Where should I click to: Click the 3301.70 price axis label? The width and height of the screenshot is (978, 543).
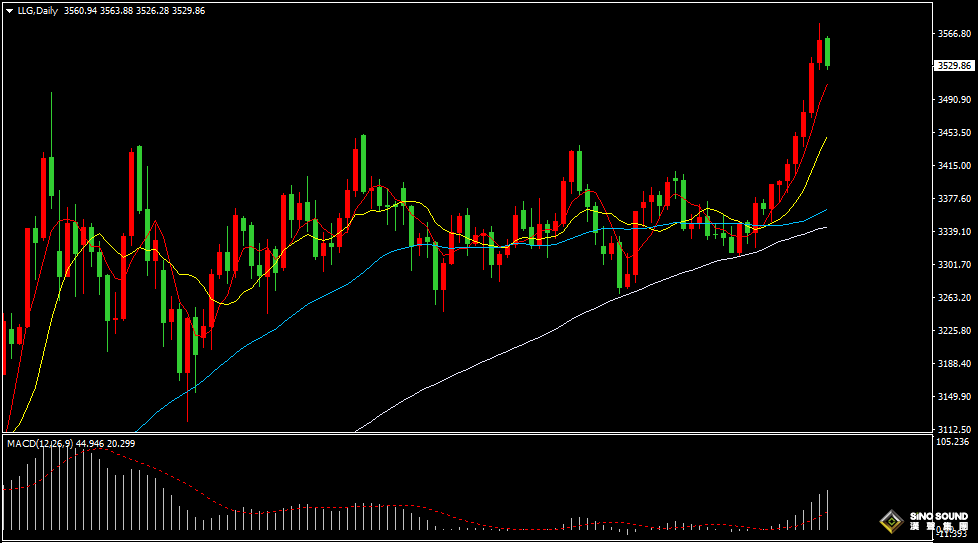click(954, 265)
